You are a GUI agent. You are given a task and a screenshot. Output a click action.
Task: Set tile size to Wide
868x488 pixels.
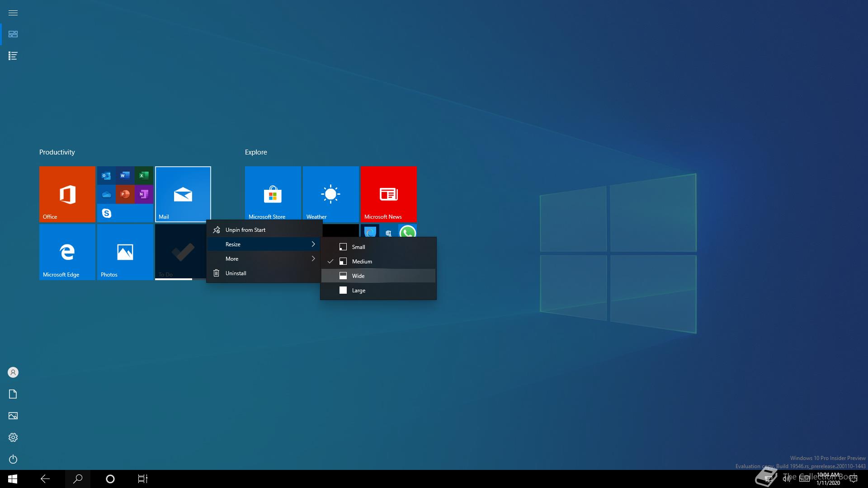pos(378,276)
